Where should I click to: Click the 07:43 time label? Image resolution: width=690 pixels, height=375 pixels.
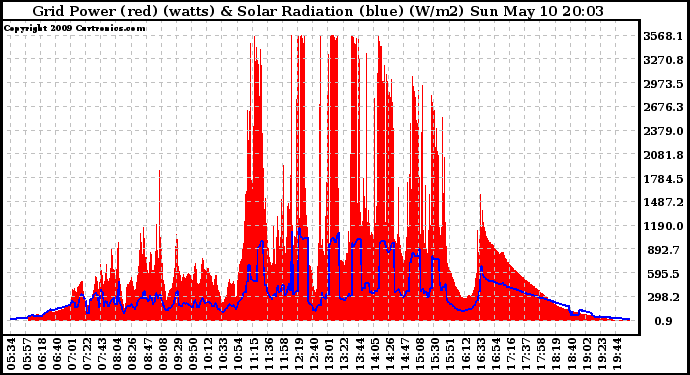coord(102,353)
